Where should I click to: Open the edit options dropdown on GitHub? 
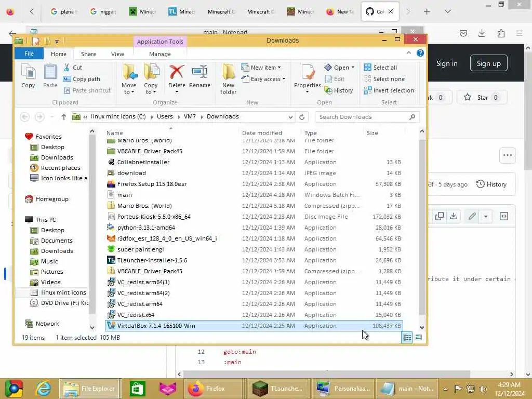point(486,216)
